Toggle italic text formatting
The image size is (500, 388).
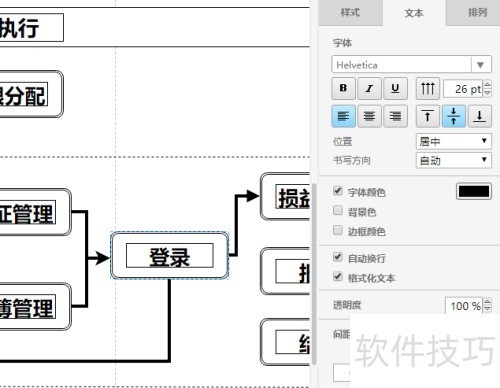click(369, 88)
